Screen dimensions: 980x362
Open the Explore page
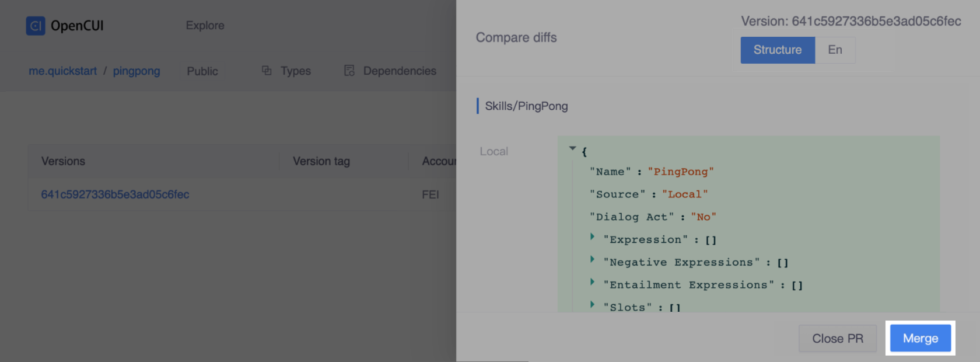205,26
